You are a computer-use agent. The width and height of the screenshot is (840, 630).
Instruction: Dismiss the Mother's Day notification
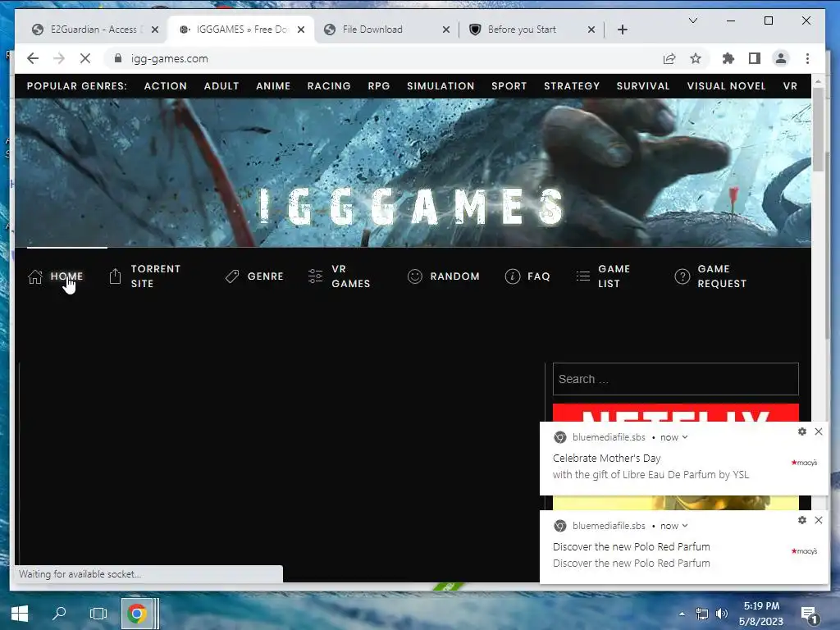tap(819, 431)
